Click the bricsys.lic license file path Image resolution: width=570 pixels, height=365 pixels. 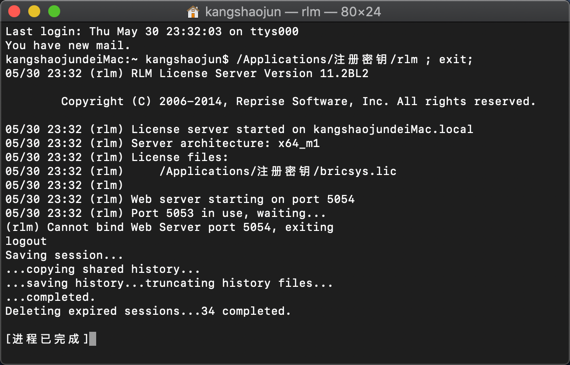click(278, 171)
